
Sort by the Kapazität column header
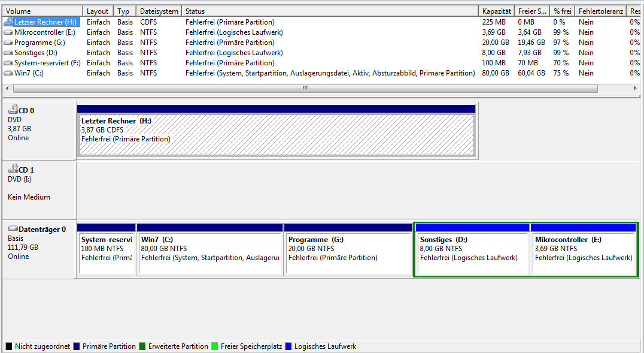[496, 11]
